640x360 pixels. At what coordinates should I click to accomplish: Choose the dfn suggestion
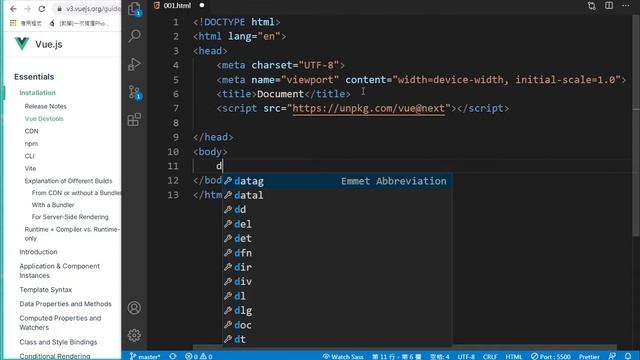[x=337, y=253]
